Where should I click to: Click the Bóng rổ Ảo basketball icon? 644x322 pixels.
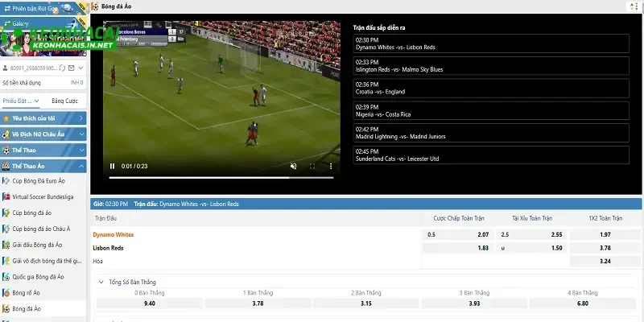(6, 292)
